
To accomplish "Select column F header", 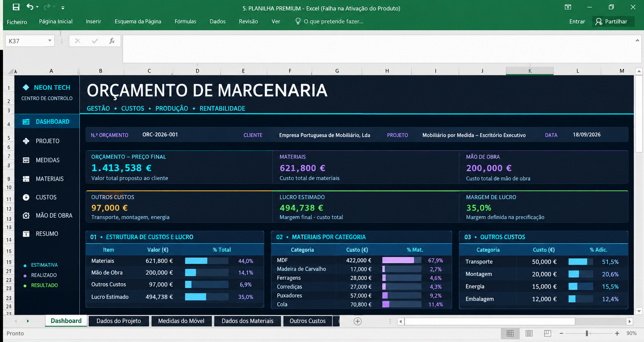I will [290, 71].
